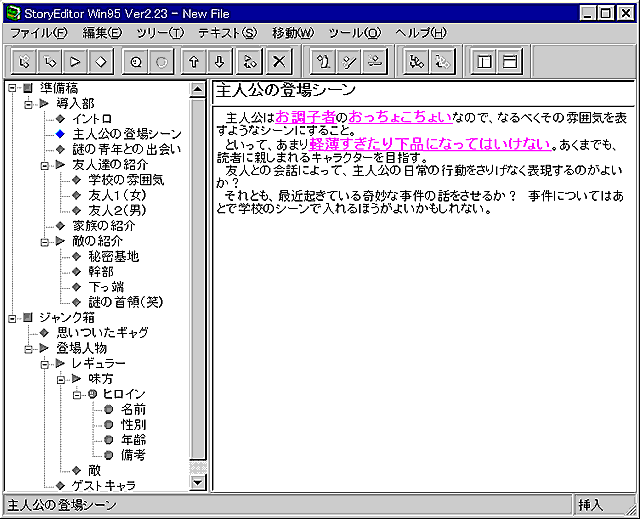The image size is (640, 519).
Task: Click the down-arrow-with-diamond jump toolbar button
Action: coord(417,62)
